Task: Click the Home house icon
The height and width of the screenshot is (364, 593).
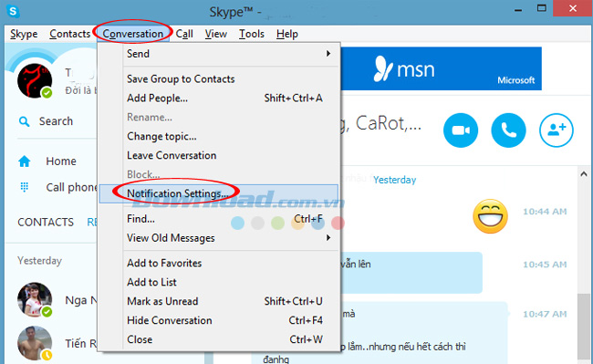Action: tap(25, 161)
